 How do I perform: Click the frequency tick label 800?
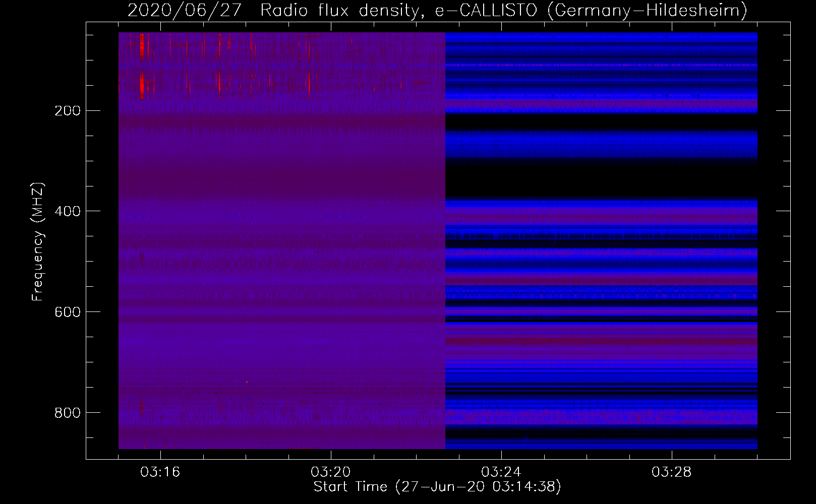(x=68, y=413)
